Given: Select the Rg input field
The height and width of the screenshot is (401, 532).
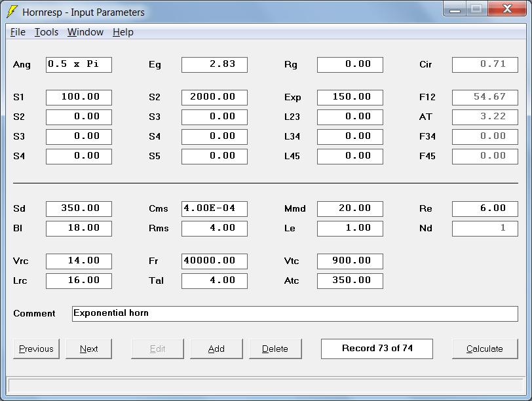Looking at the screenshot, I should point(350,65).
